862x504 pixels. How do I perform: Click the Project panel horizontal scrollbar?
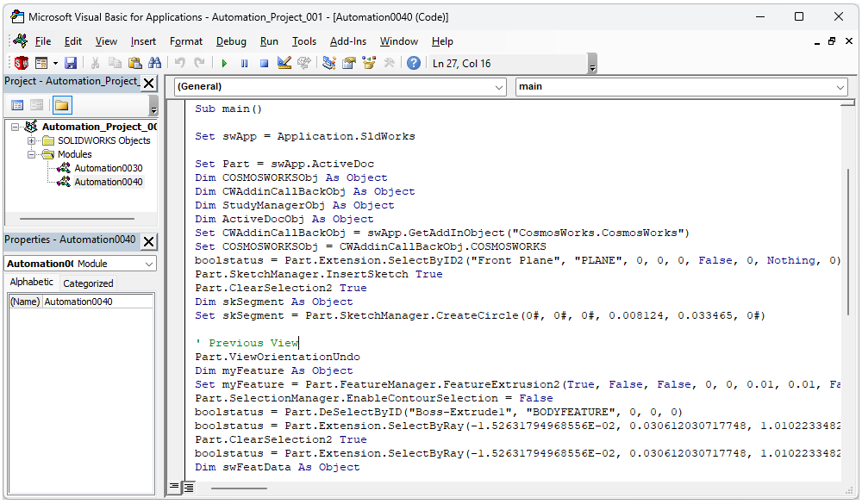click(x=77, y=219)
